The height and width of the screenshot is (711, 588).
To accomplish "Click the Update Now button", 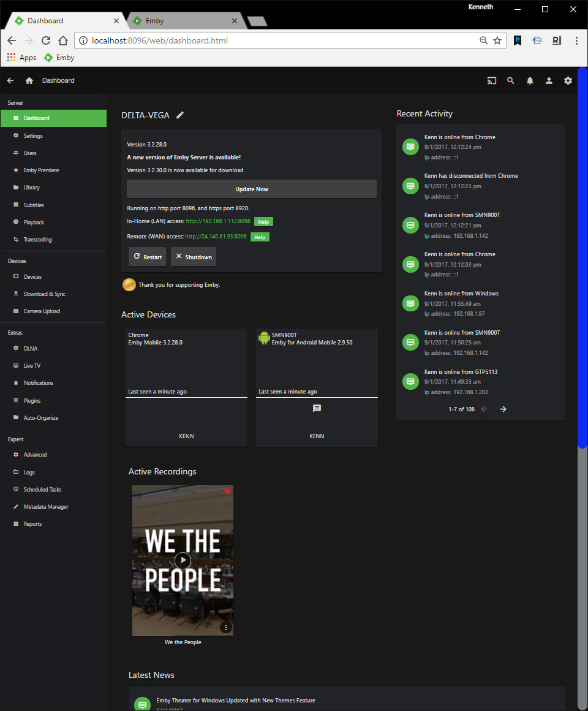I will (251, 189).
